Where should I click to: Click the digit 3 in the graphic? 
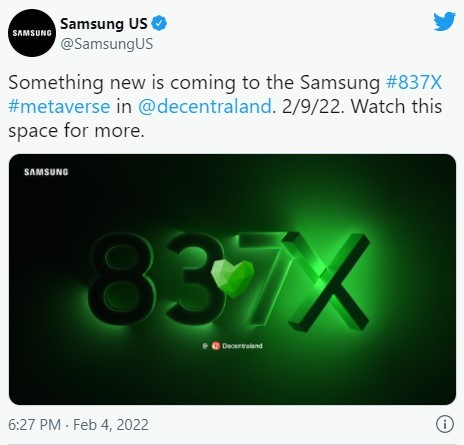(192, 278)
